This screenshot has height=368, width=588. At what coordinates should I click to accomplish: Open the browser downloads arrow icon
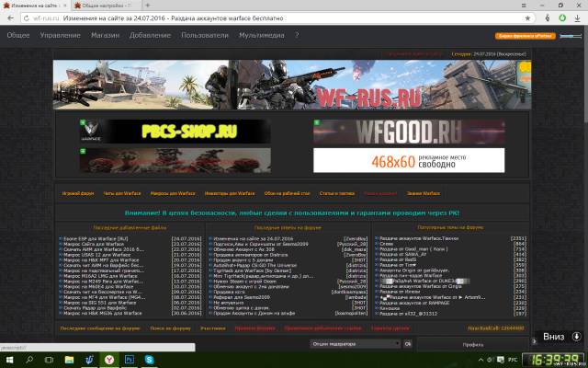[577, 18]
